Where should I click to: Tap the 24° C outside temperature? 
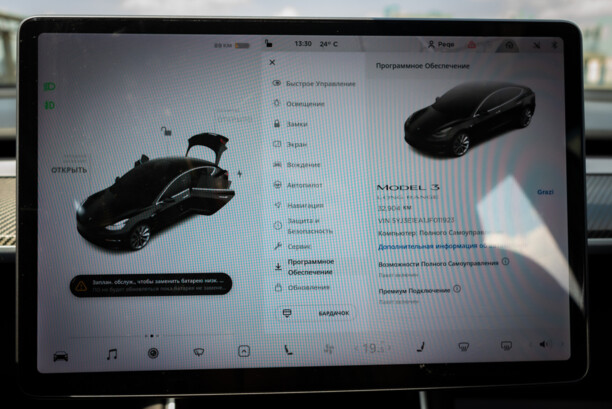coord(329,44)
